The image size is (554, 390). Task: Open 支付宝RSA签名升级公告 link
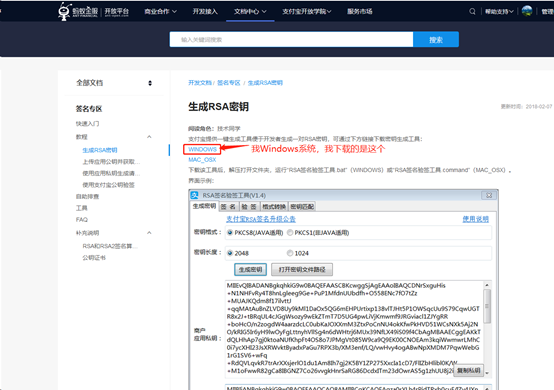261,219
